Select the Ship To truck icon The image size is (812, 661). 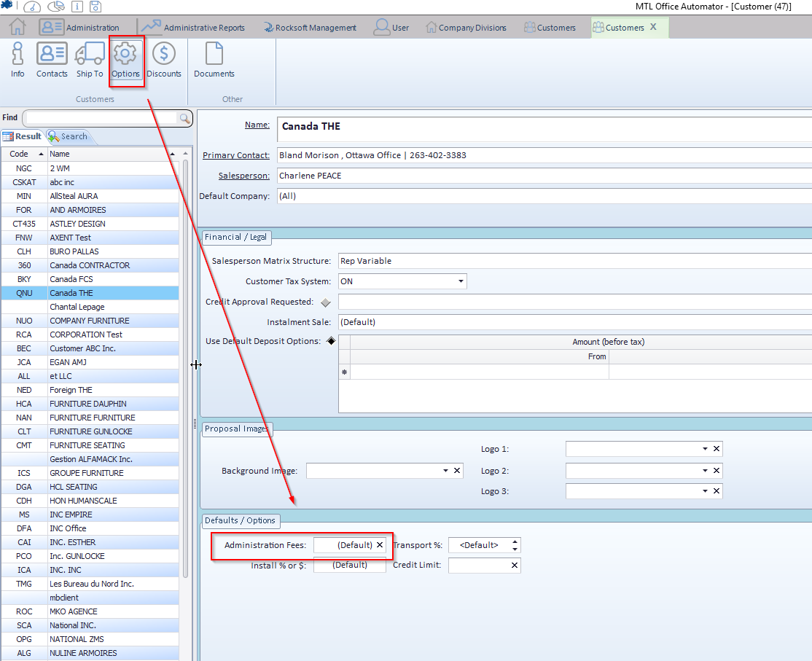[x=90, y=59]
